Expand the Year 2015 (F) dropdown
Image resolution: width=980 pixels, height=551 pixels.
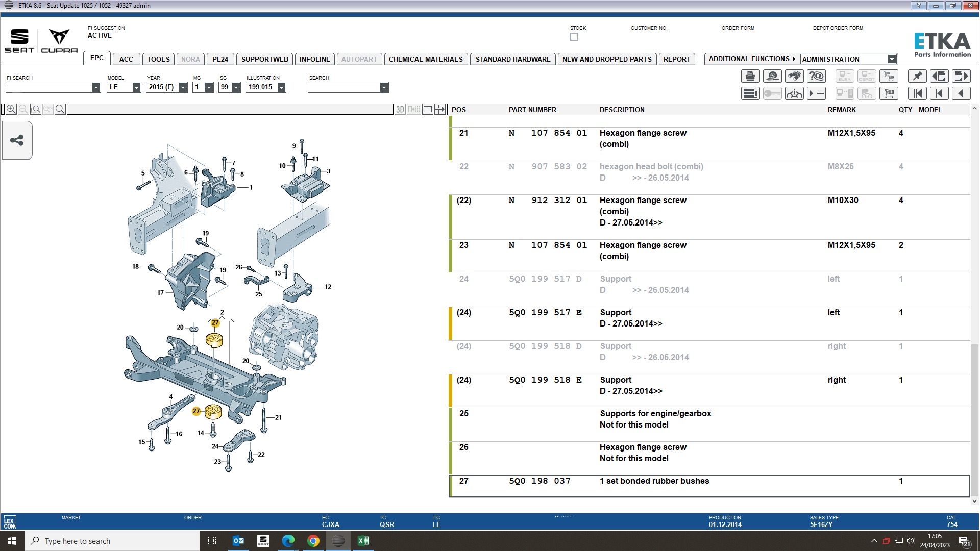pyautogui.click(x=183, y=87)
